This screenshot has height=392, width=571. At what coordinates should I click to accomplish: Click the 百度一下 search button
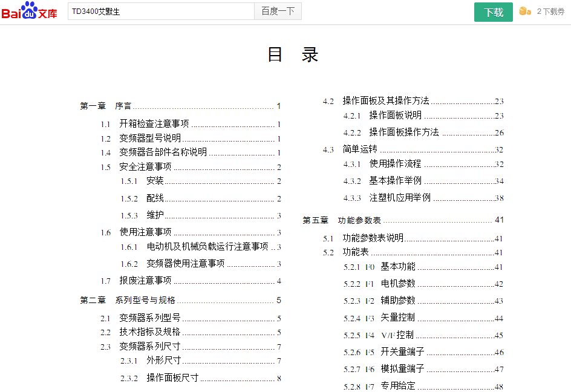tap(277, 11)
